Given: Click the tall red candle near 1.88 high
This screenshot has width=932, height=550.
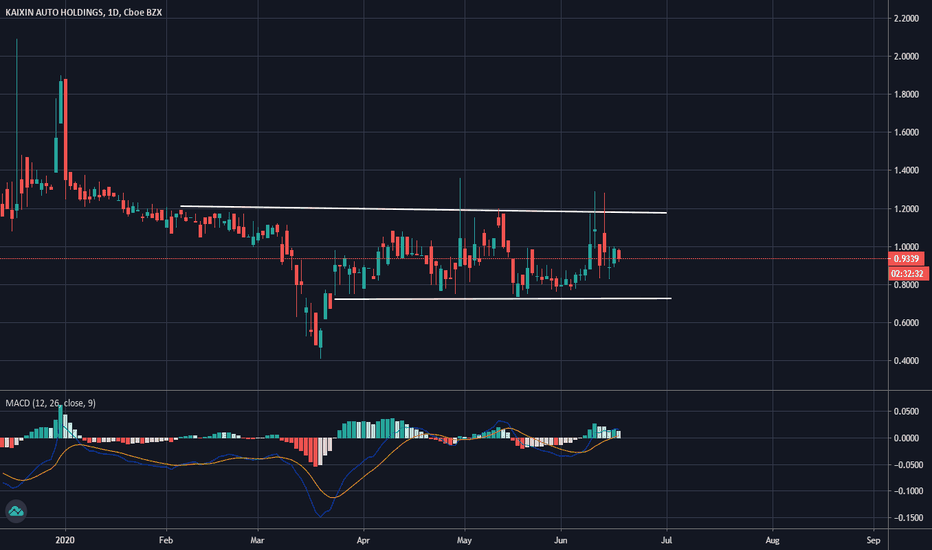Looking at the screenshot, I should click(65, 130).
